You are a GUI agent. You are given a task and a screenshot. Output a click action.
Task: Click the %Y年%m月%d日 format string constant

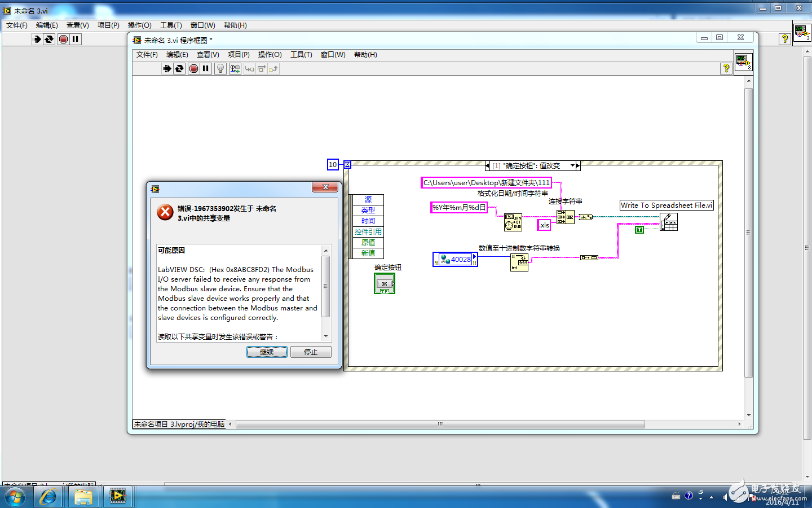[x=459, y=208]
